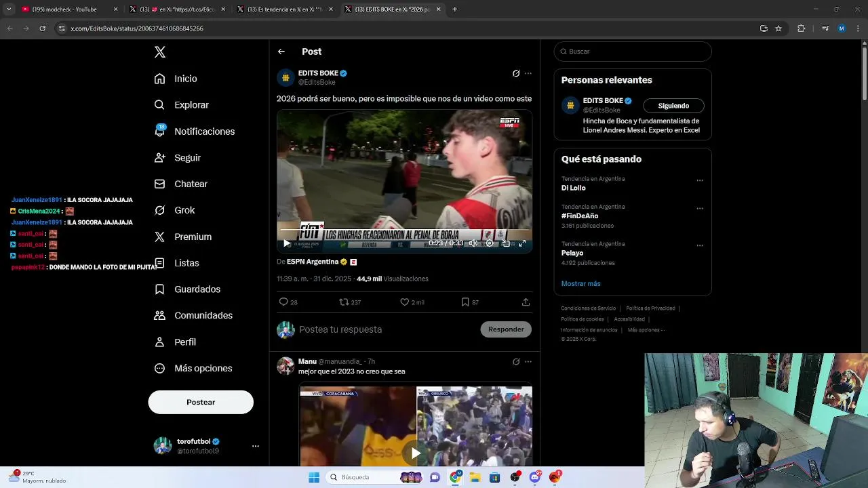
Task: Open Política de Privacidad link
Action: pos(650,308)
